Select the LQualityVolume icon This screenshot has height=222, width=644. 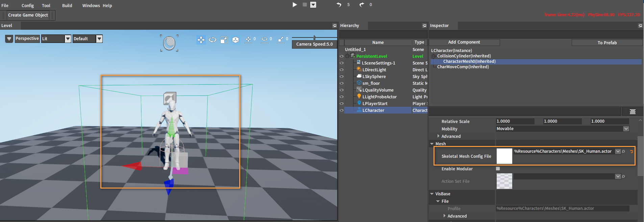(359, 90)
